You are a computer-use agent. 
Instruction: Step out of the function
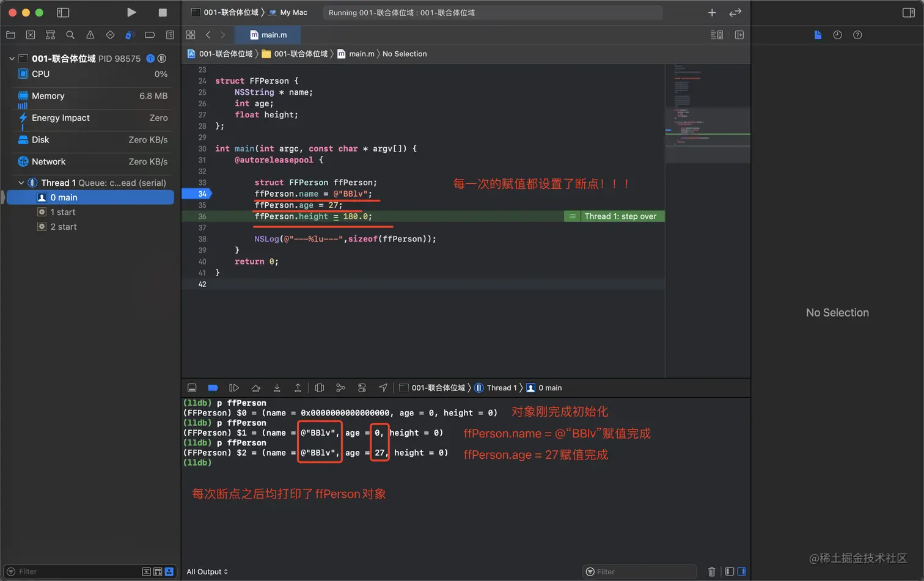pos(298,388)
